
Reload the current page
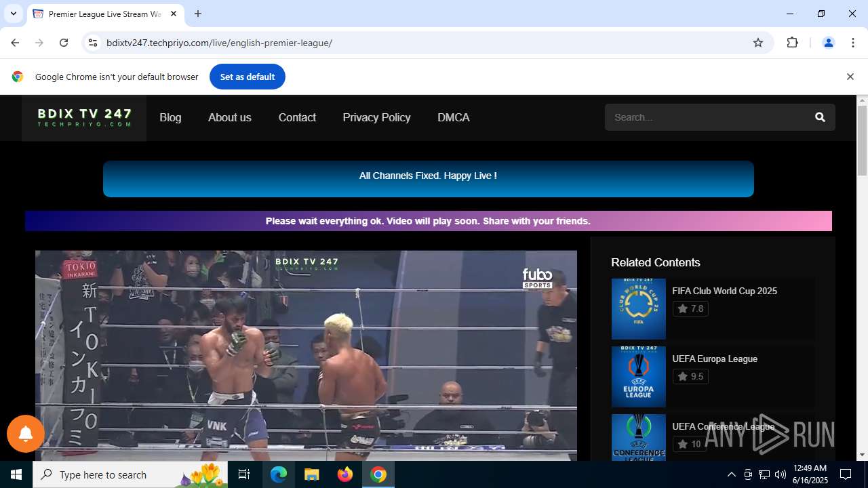[x=64, y=43]
